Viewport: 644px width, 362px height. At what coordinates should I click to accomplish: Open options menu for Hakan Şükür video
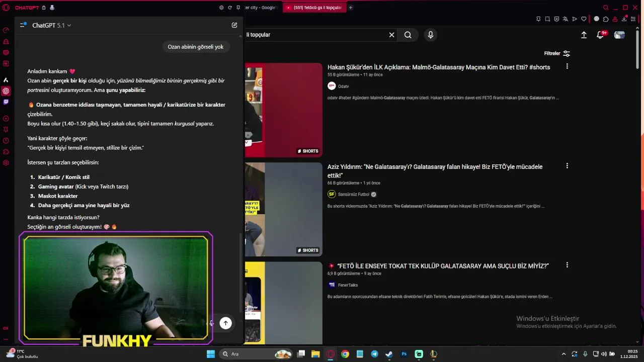point(567,66)
